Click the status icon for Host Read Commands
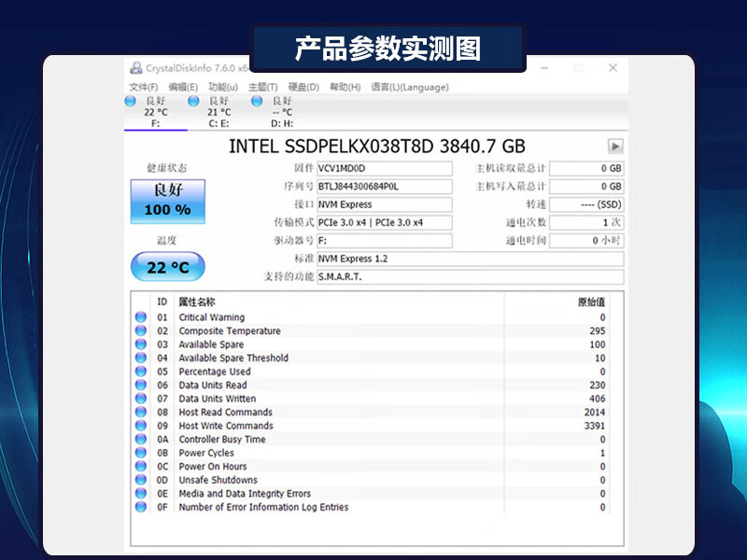Screen dimensions: 747x560 pyautogui.click(x=141, y=412)
